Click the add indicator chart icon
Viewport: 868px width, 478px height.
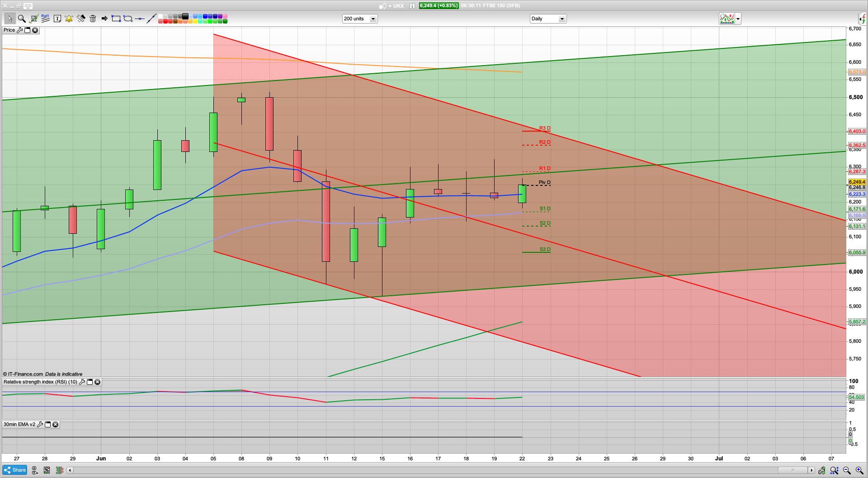727,19
